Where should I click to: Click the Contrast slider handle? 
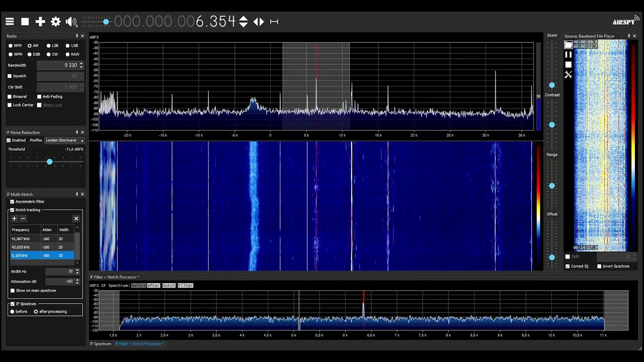pos(552,125)
